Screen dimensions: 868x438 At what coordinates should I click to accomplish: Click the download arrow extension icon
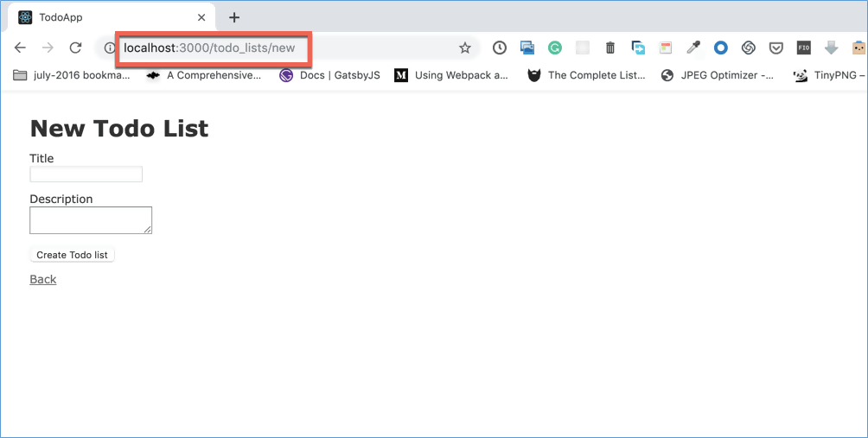[x=831, y=48]
